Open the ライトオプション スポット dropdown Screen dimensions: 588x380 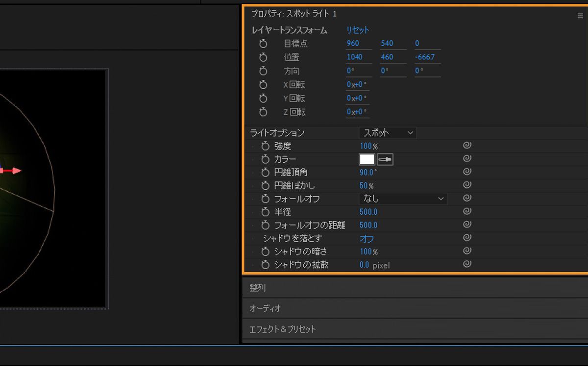[387, 132]
